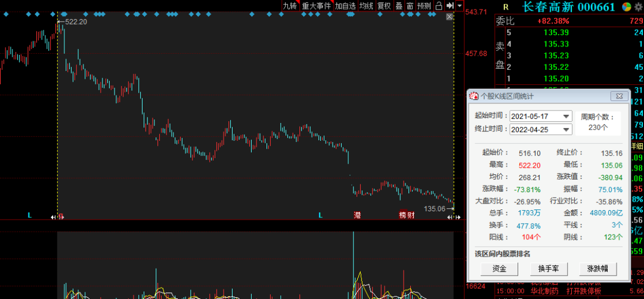
Task: Open the 重大事件 major events menu
Action: point(316,6)
